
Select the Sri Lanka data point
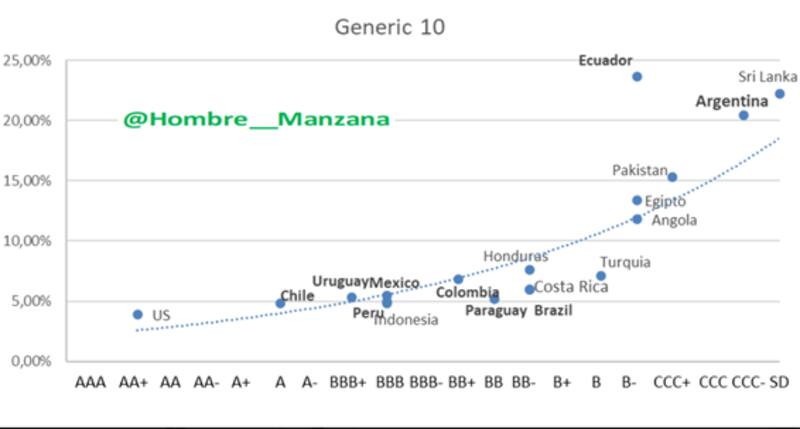779,94
